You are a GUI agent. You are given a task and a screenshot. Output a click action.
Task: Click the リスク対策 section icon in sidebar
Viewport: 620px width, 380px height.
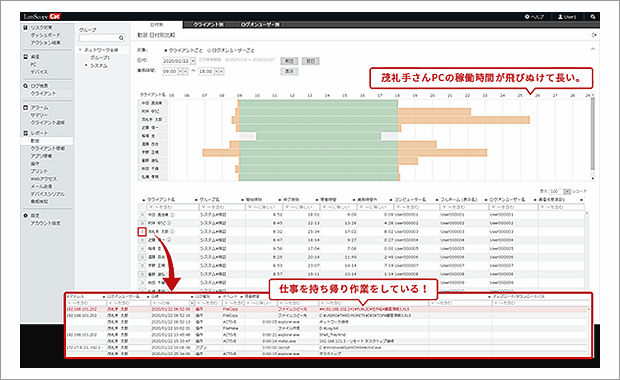coord(25,28)
